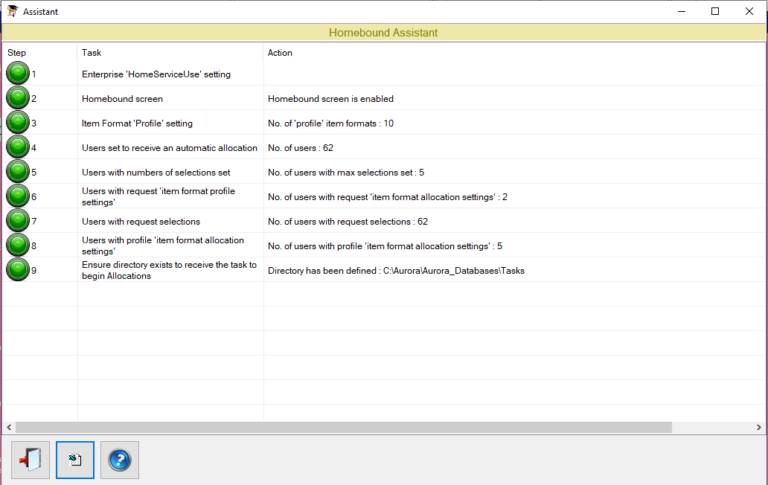Click the Action column header
This screenshot has width=768, height=485.
click(280, 52)
